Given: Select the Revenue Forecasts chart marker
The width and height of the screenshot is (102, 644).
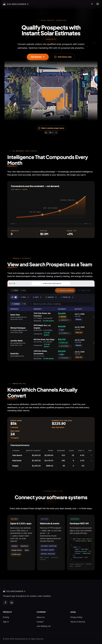Looking at the screenshot, I should click(x=77, y=203).
